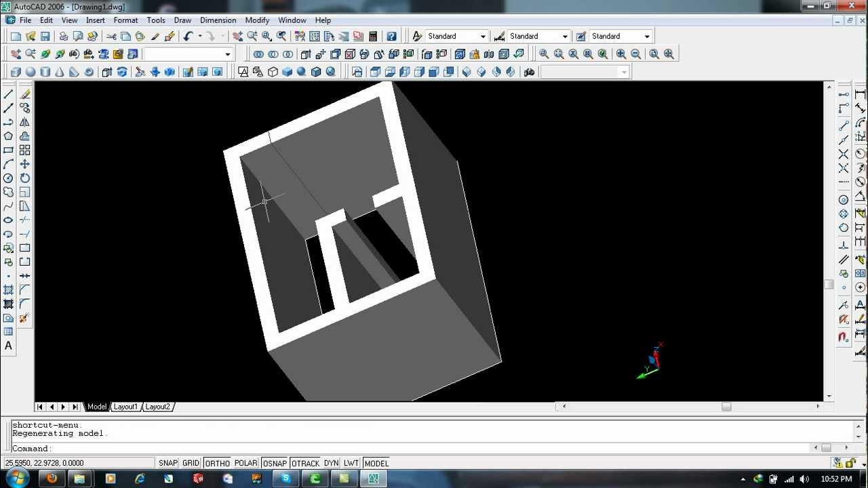Click the Zoom Extents icon
868x488 pixels.
click(x=669, y=54)
